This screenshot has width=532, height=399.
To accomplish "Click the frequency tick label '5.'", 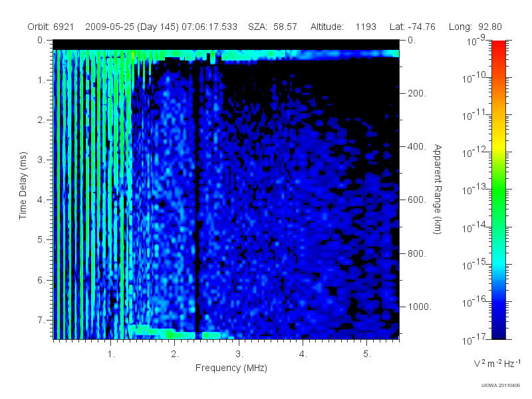I will (367, 354).
